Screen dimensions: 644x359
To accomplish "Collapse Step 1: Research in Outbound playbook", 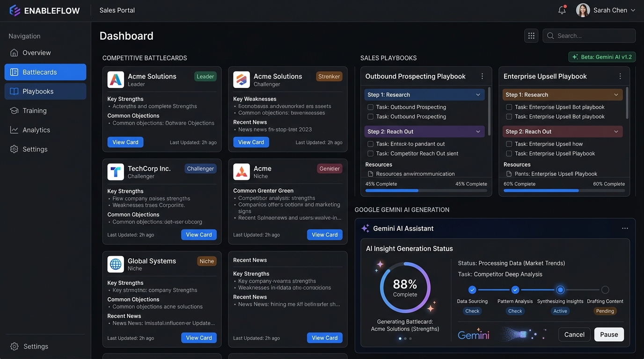I will click(x=478, y=94).
